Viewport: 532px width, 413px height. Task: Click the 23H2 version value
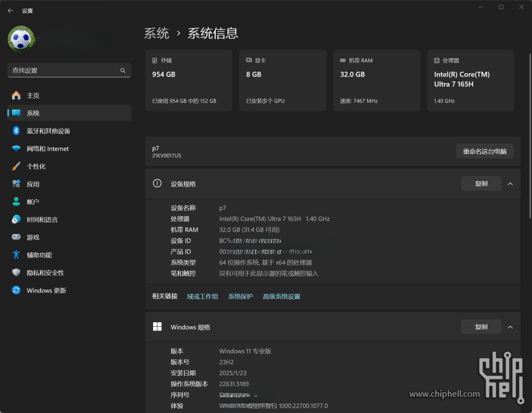(x=226, y=362)
